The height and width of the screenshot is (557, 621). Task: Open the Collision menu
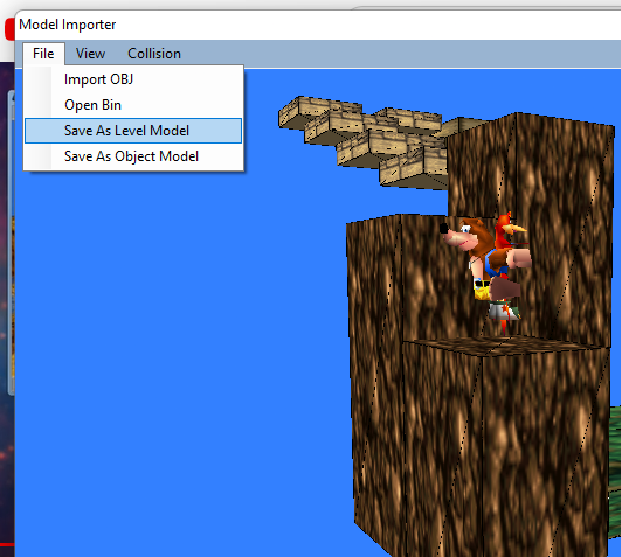pos(154,53)
